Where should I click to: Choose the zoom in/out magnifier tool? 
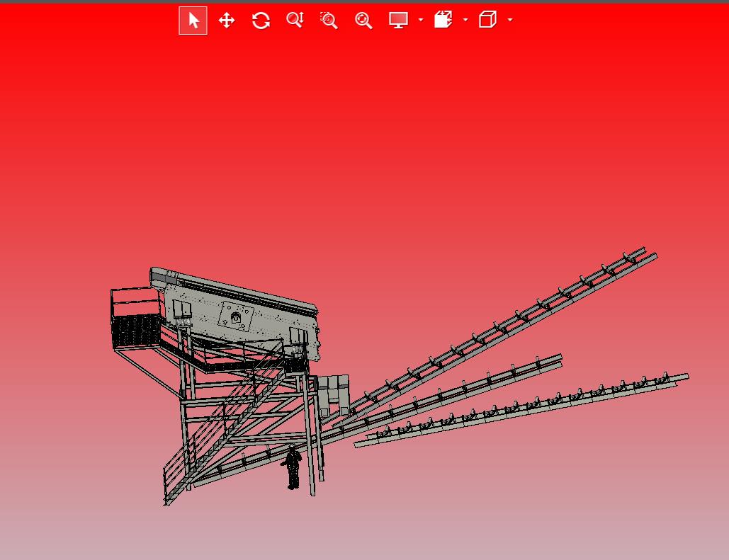(295, 21)
